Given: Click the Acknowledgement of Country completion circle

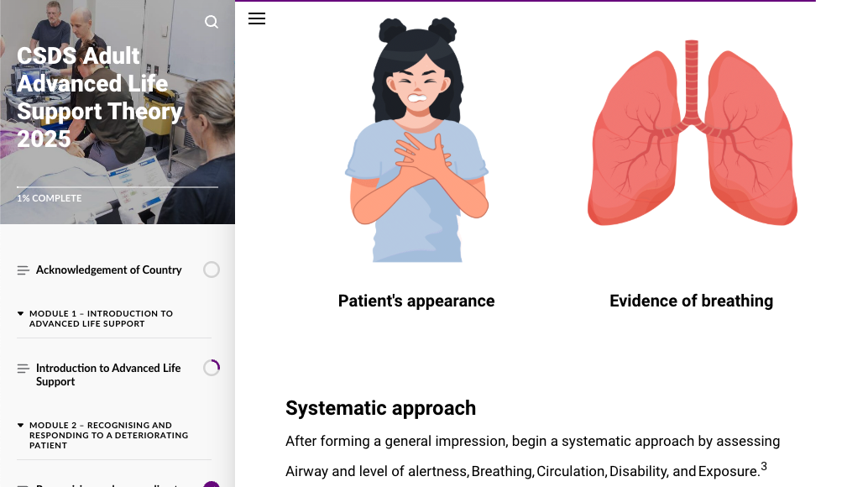Looking at the screenshot, I should (x=212, y=270).
